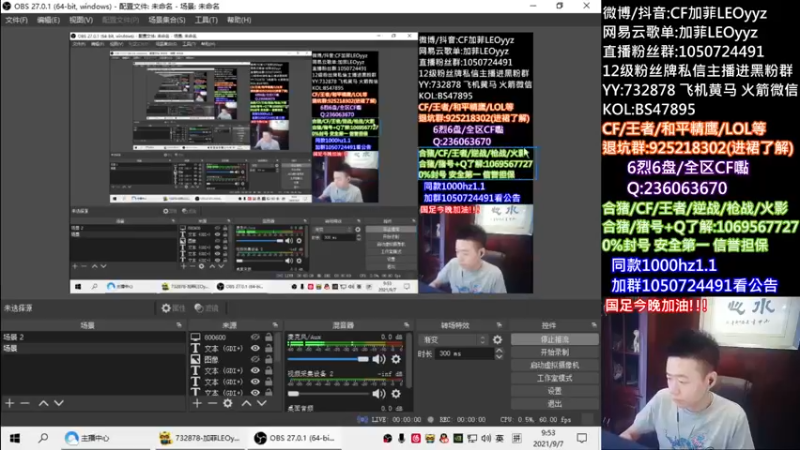Toggle lock on 图像 source

[x=268, y=359]
